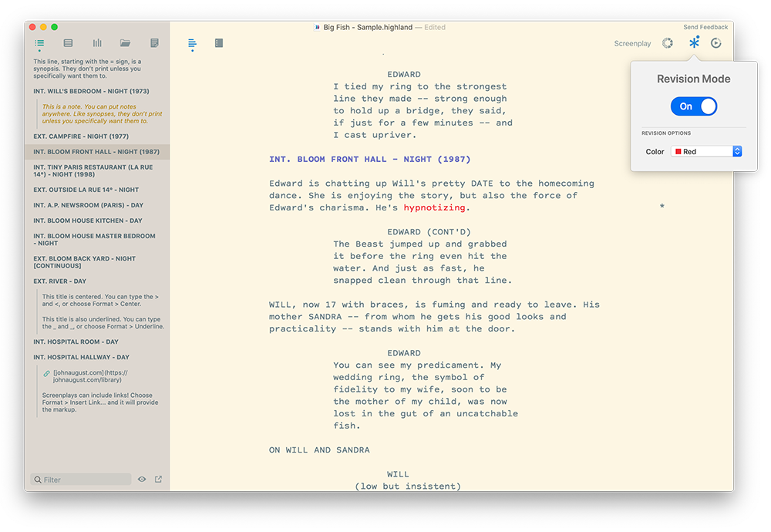Click the Revision Mode asterisk icon
771x532 pixels.
pos(693,42)
